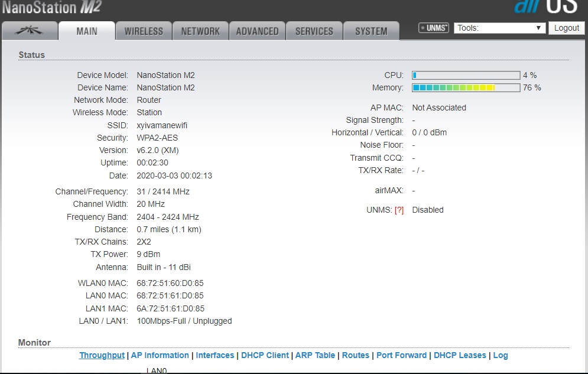The height and width of the screenshot is (374, 588).
Task: Click the Security value WPA2-AES
Action: point(157,138)
